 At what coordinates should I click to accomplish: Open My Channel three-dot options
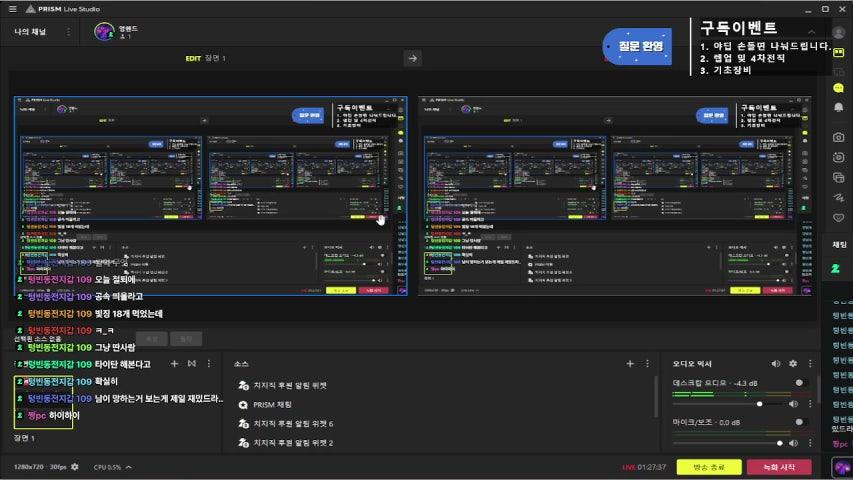coord(68,32)
